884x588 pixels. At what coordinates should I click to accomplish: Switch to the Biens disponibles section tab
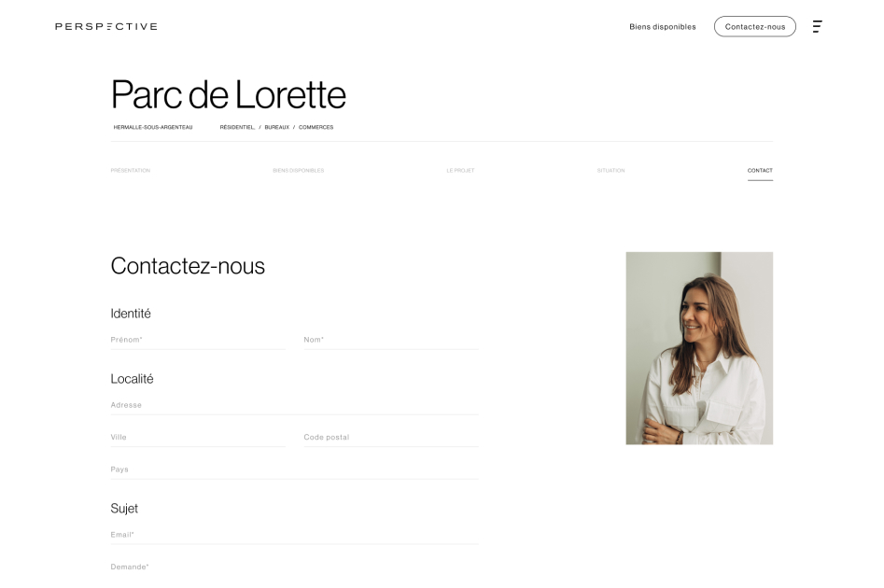click(x=298, y=170)
